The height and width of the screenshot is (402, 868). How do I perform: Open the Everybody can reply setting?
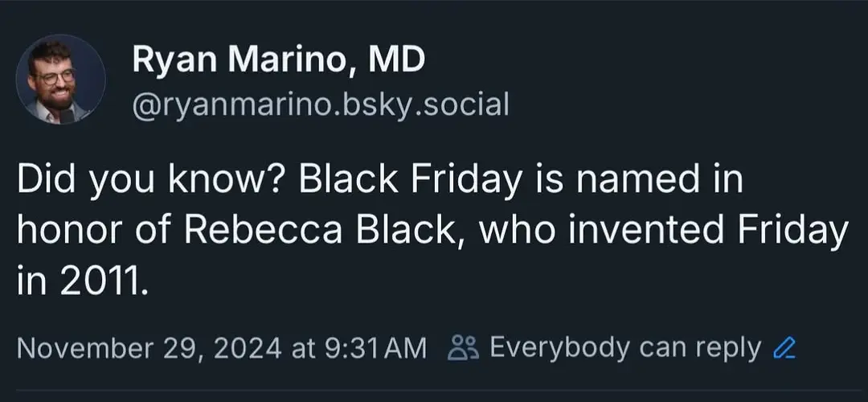pyautogui.click(x=624, y=347)
